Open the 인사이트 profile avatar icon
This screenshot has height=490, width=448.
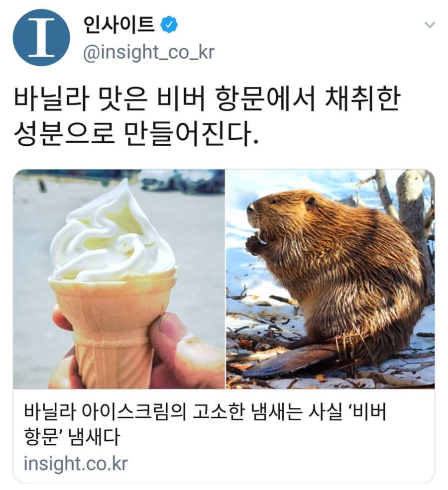click(x=41, y=37)
